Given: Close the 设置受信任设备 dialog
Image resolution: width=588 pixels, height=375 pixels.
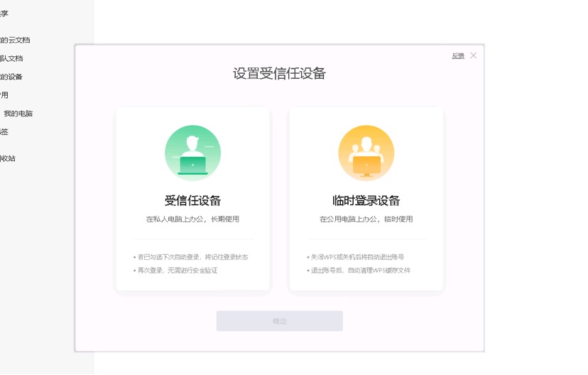Looking at the screenshot, I should (474, 55).
